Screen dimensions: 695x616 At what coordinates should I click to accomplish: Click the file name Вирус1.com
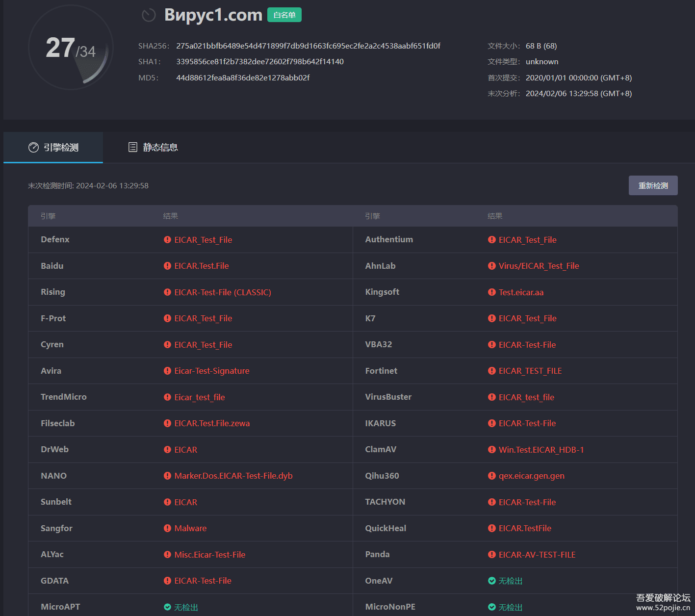coord(213,15)
